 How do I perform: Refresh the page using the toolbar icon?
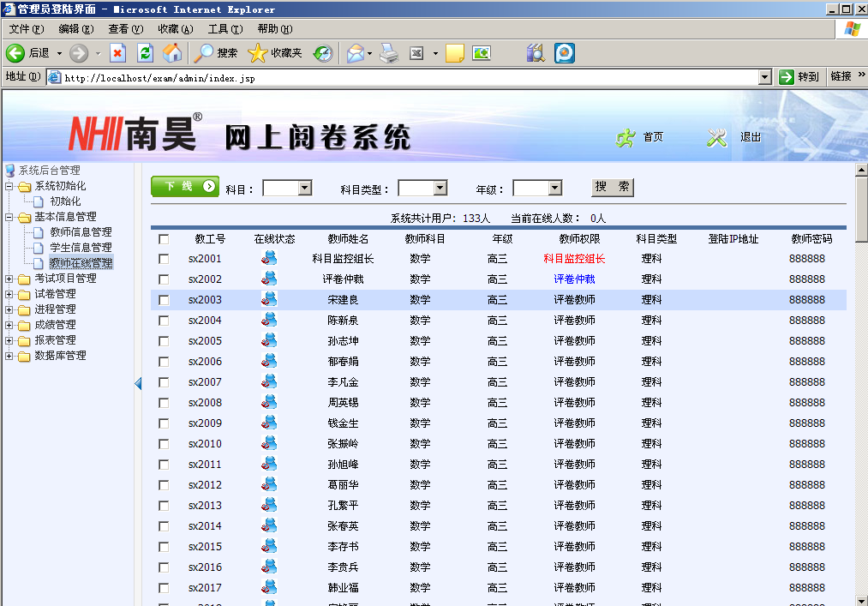tap(145, 53)
